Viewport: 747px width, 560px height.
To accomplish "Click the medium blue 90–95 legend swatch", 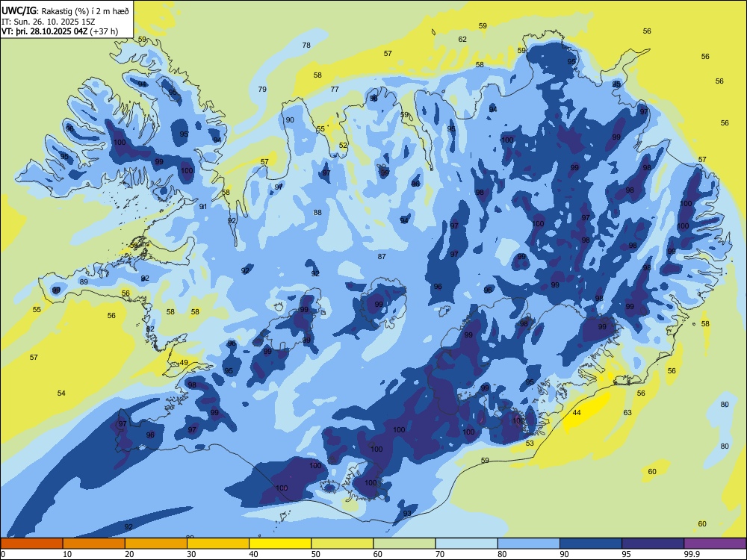I will (x=591, y=544).
